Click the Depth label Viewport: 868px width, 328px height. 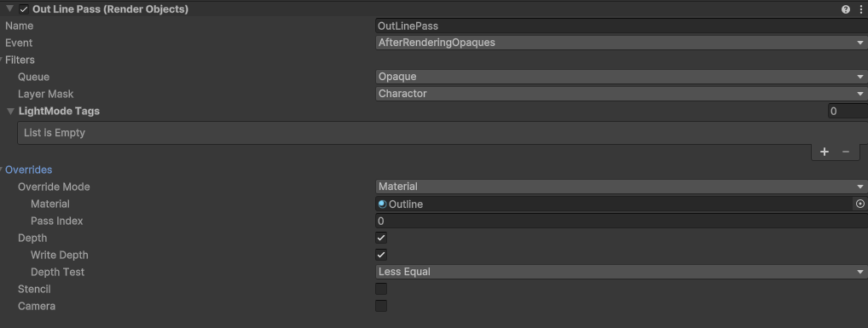(32, 239)
